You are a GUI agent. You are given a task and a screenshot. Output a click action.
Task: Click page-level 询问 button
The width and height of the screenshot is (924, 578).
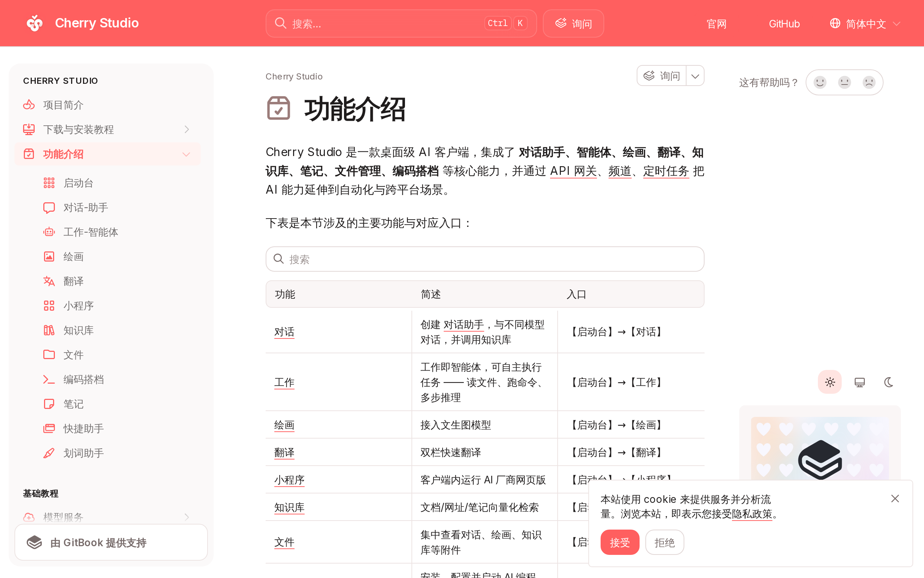point(662,76)
